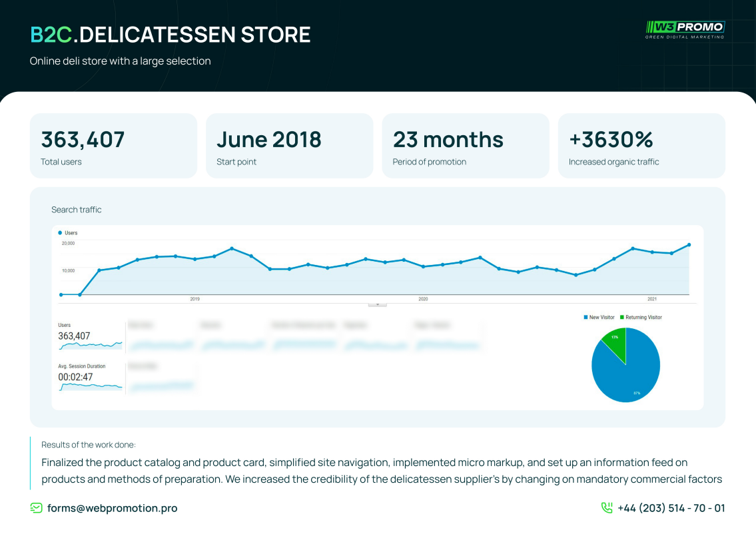Click the email envelope icon
756x536 pixels.
36,508
